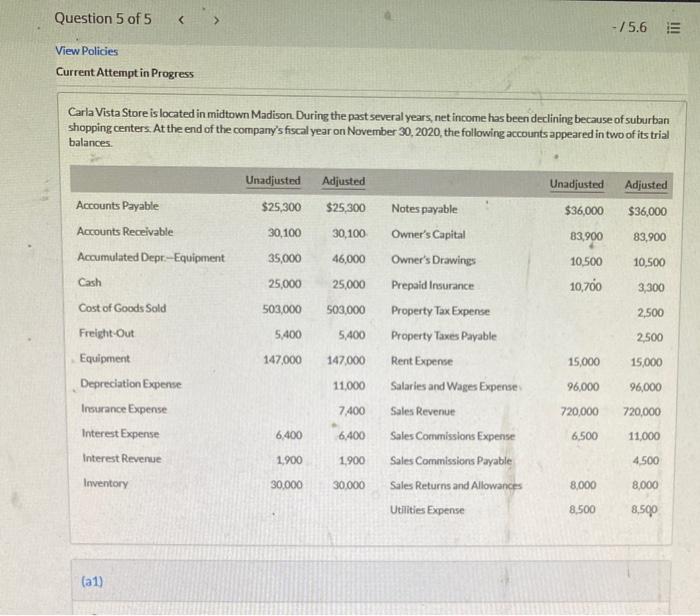The width and height of the screenshot is (700, 616).
Task: Click the 'Cost of Goods Sold' label
Action: [122, 308]
